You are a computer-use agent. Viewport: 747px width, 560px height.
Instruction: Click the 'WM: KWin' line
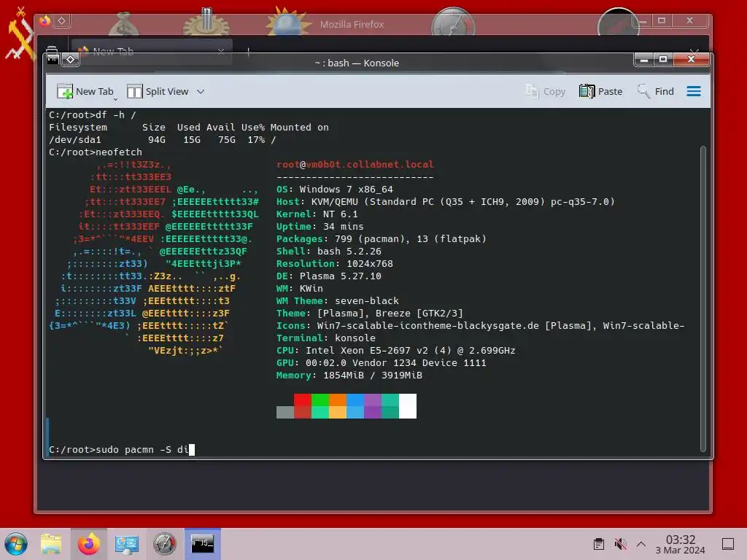point(299,288)
